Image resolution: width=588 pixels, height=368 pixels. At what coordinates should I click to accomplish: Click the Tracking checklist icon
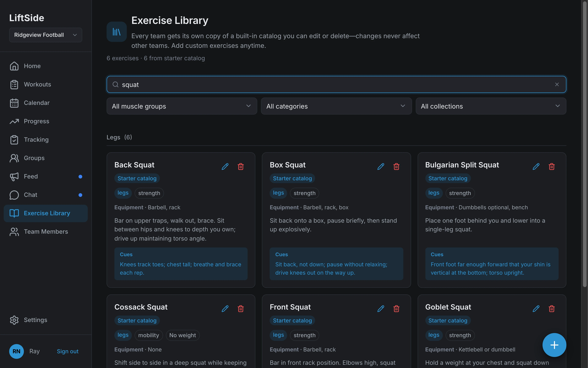14,140
